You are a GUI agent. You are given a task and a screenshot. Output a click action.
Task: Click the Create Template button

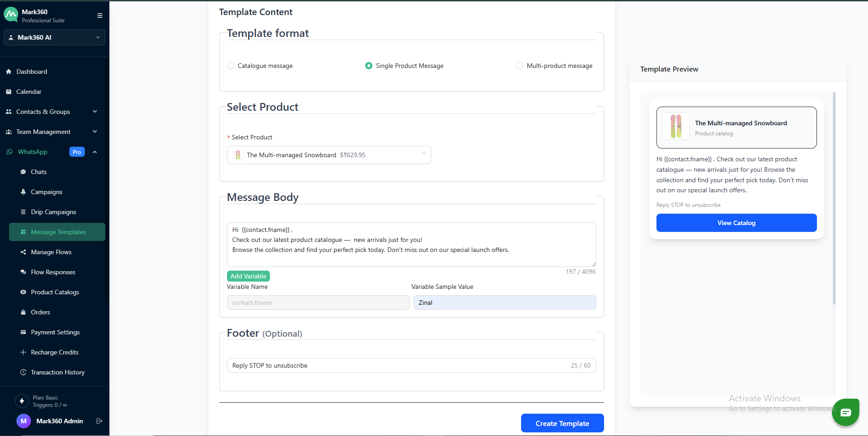562,423
